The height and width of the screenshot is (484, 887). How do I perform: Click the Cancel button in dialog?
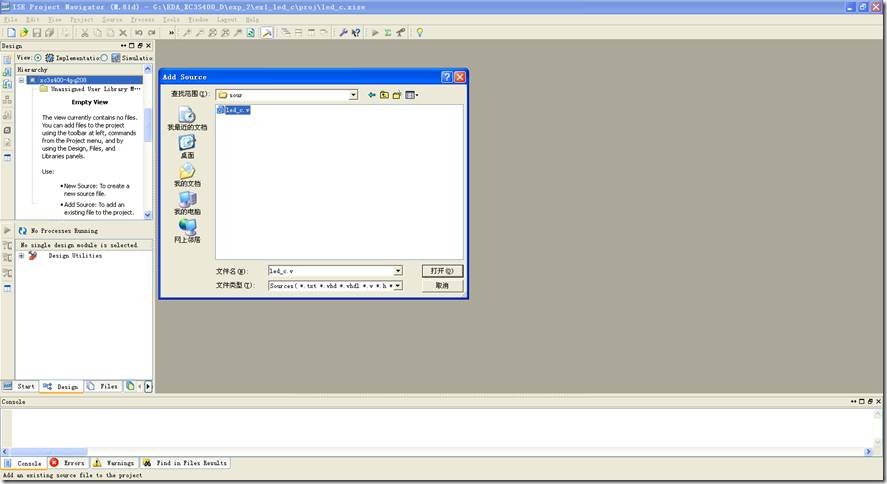(x=441, y=286)
